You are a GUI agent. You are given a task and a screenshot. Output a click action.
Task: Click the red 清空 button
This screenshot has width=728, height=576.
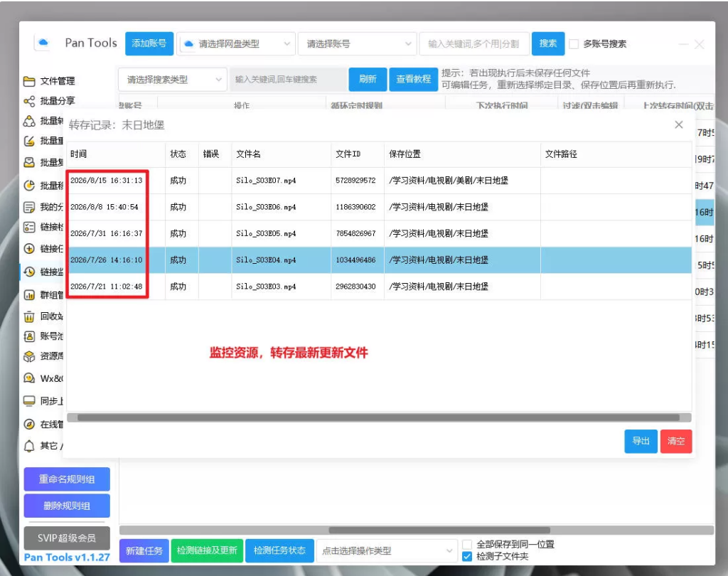pyautogui.click(x=676, y=442)
